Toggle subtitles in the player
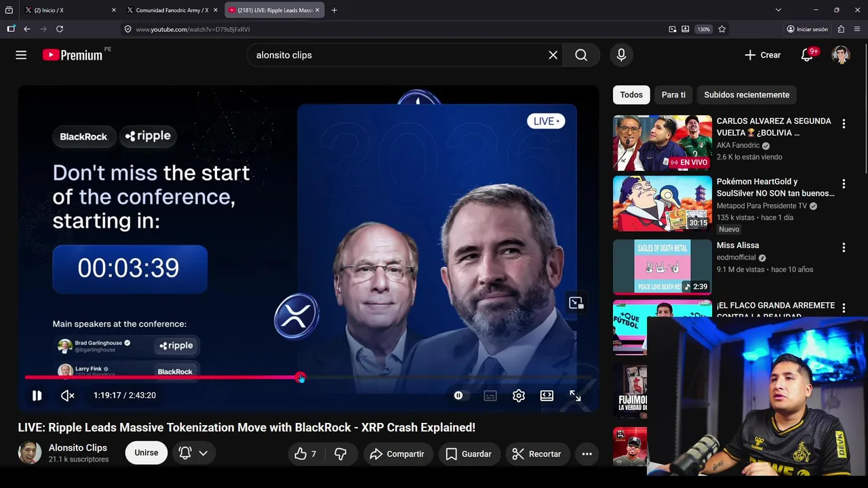 (490, 395)
